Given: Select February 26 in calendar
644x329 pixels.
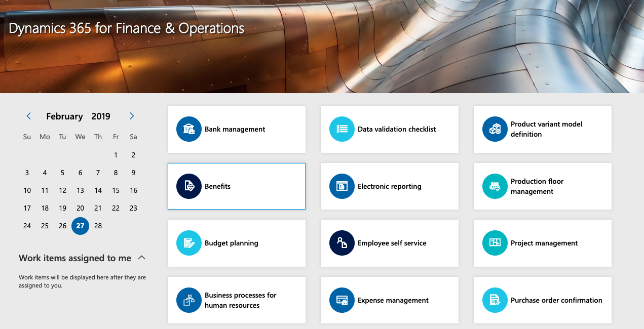Looking at the screenshot, I should (62, 226).
